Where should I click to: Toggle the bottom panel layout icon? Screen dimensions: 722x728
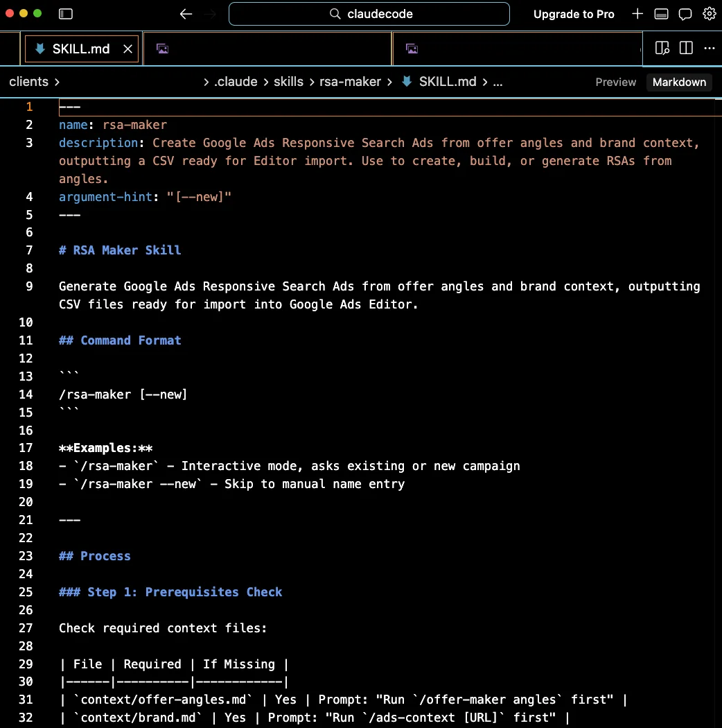pyautogui.click(x=661, y=14)
